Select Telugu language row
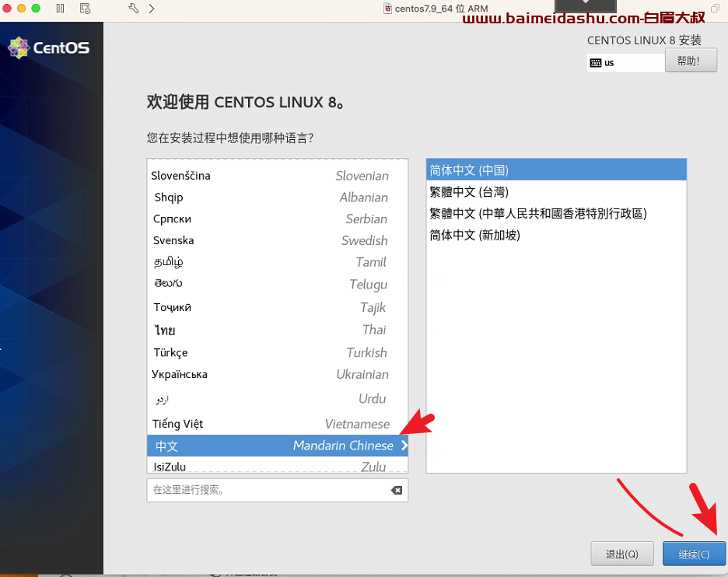This screenshot has height=577, width=728. (277, 284)
